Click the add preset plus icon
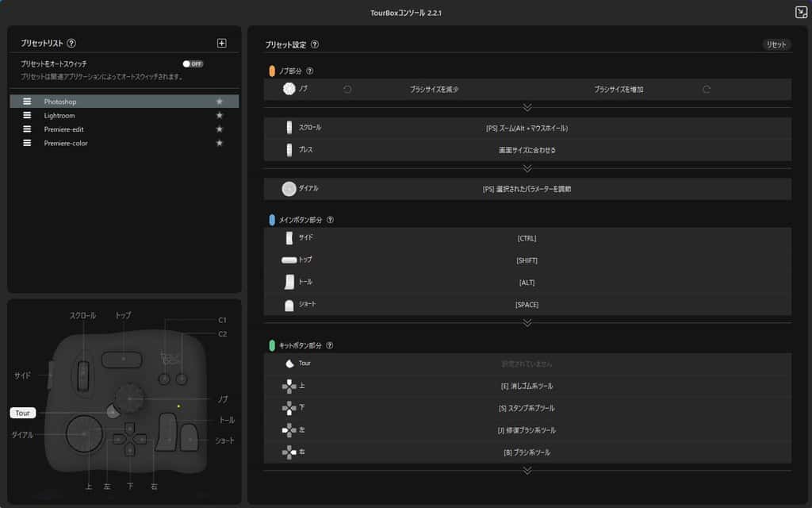 (x=221, y=44)
